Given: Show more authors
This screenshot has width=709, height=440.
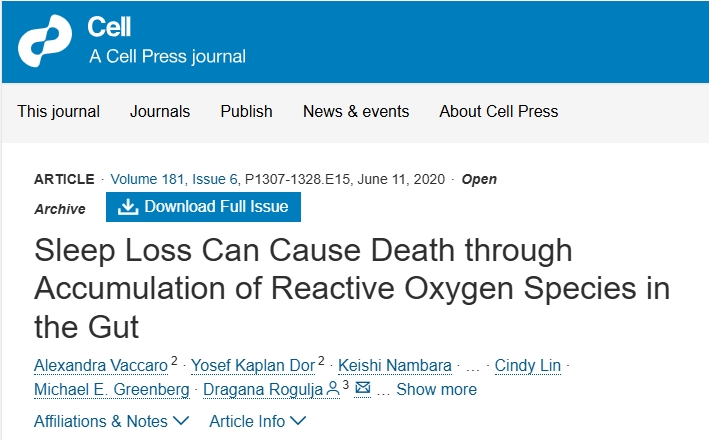Looking at the screenshot, I should [436, 389].
